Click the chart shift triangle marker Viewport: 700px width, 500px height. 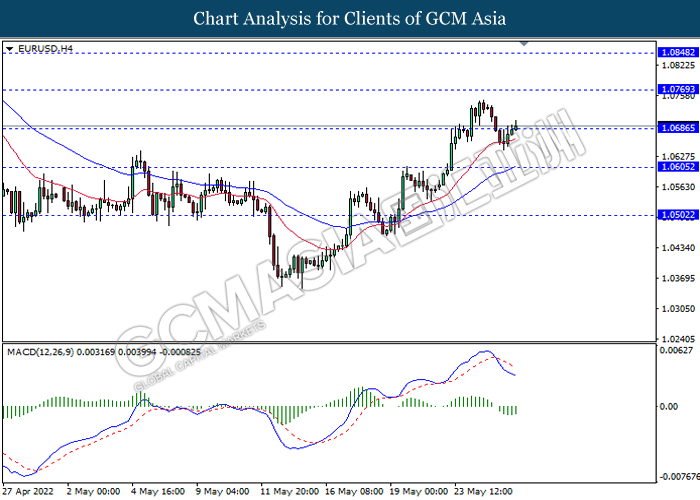tap(525, 44)
